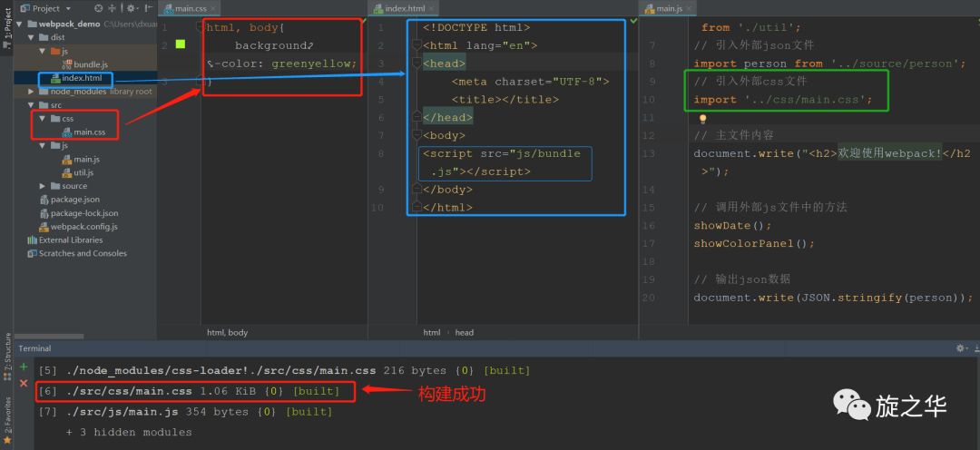
Task: Close terminal session with red X
Action: point(24,383)
